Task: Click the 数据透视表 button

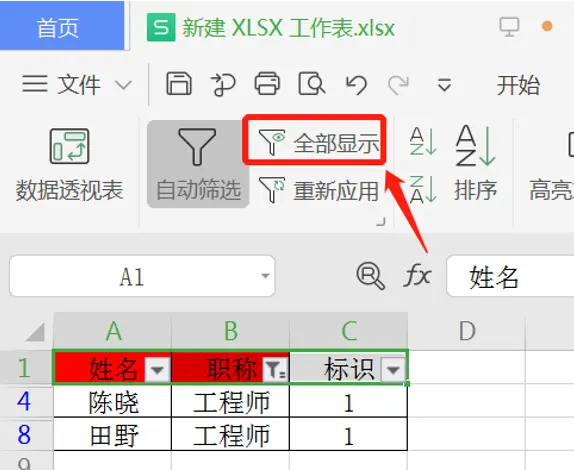Action: [70, 165]
